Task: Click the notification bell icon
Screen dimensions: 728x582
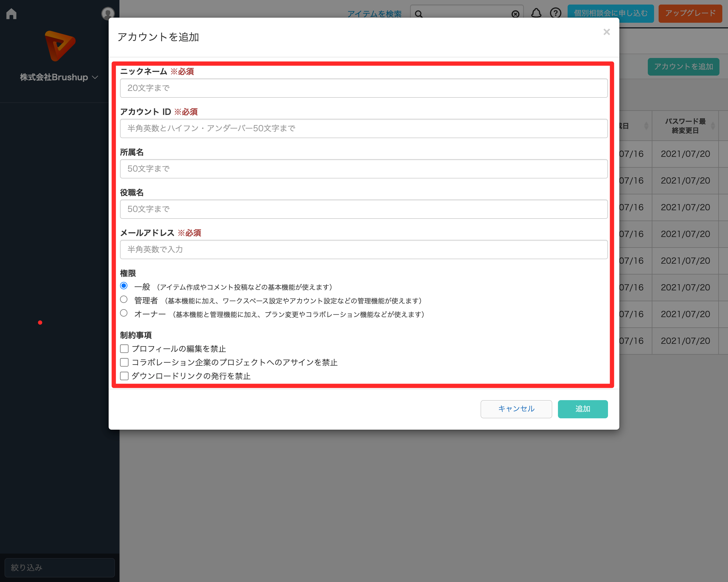Action: coord(536,13)
